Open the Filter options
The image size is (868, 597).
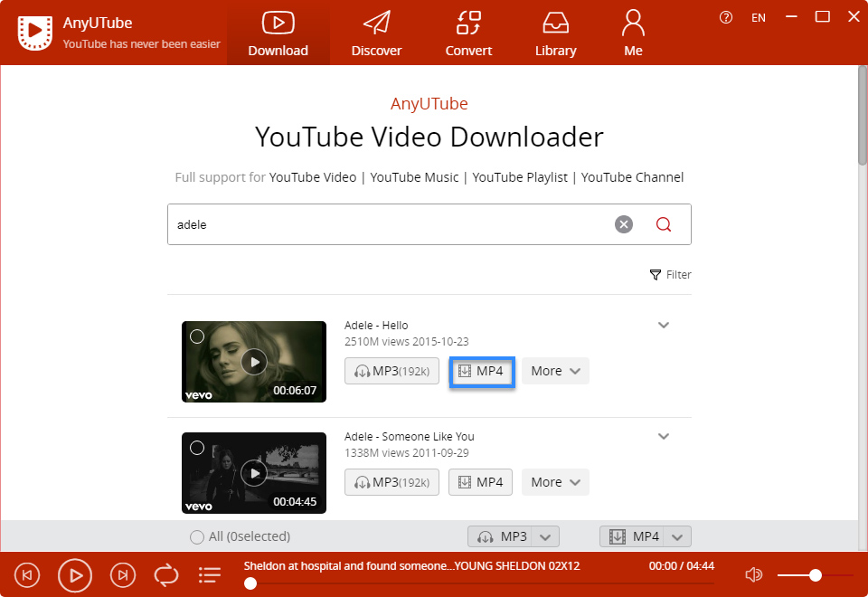coord(670,275)
